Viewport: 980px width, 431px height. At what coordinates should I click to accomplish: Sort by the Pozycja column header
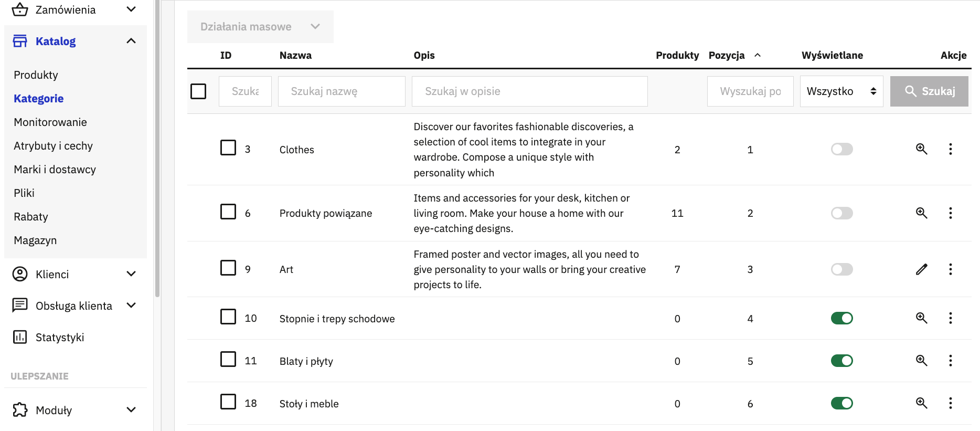727,55
